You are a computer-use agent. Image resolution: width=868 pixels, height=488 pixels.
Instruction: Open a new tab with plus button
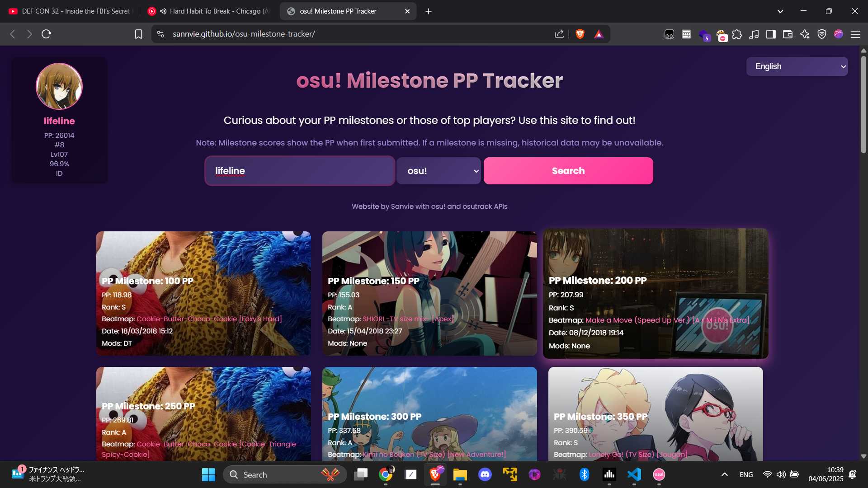429,11
